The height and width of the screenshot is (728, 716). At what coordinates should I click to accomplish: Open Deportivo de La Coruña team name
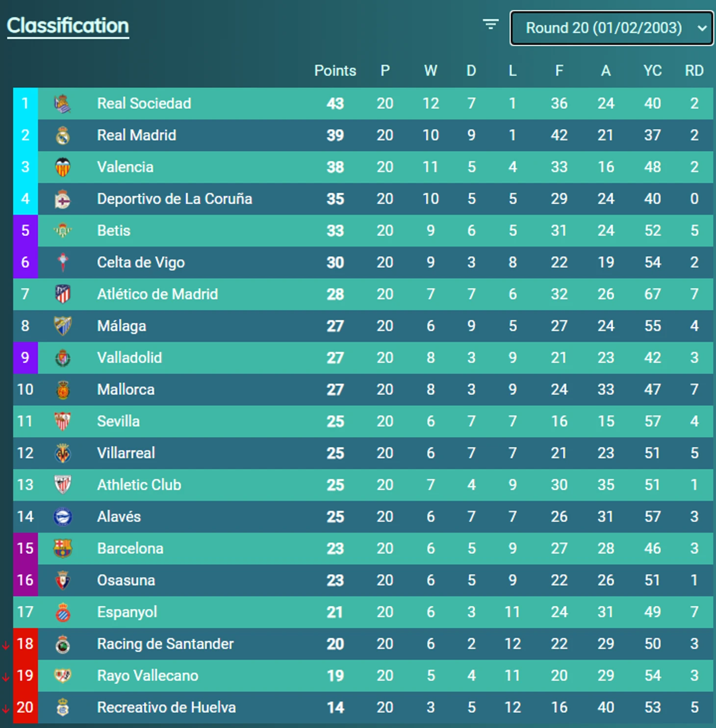175,199
